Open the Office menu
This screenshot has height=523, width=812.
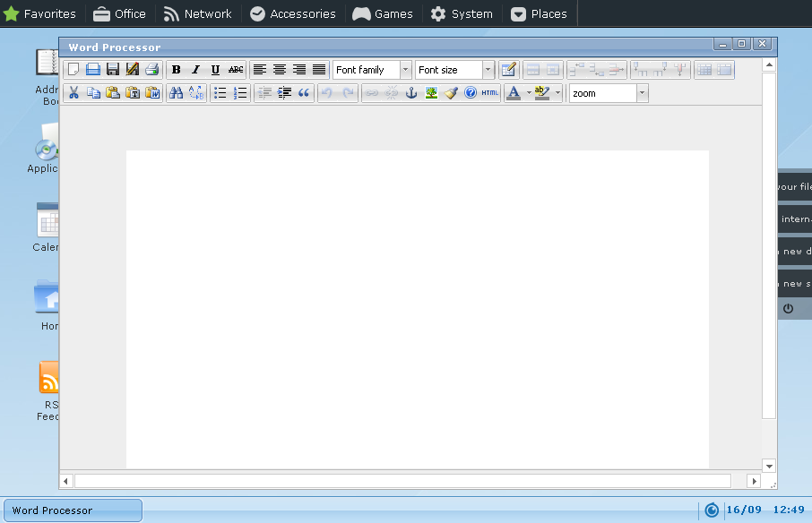point(119,13)
